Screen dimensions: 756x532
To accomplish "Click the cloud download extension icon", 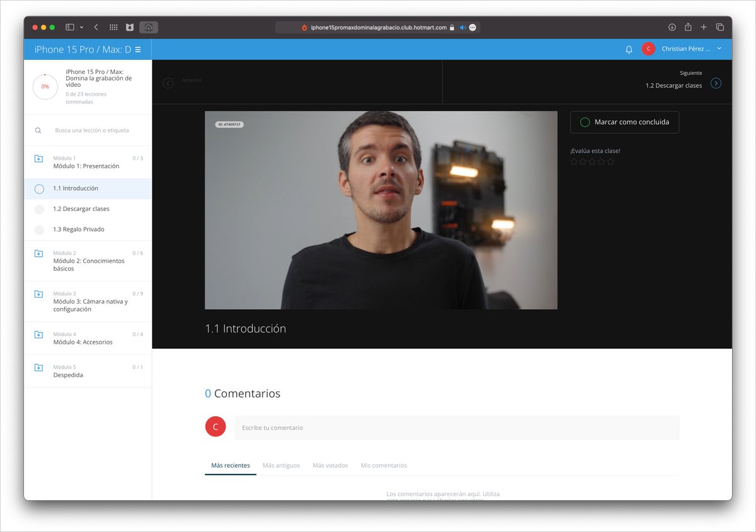I will [x=149, y=28].
